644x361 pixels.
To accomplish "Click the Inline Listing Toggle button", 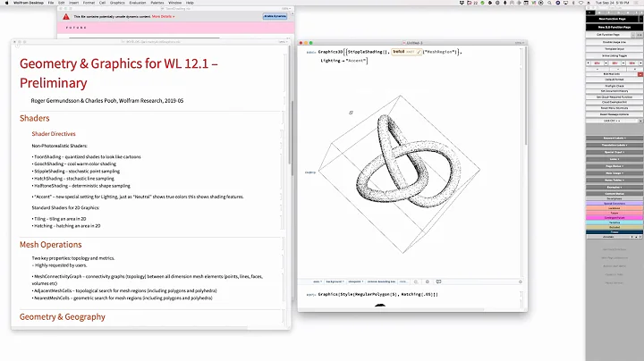I will (614, 55).
